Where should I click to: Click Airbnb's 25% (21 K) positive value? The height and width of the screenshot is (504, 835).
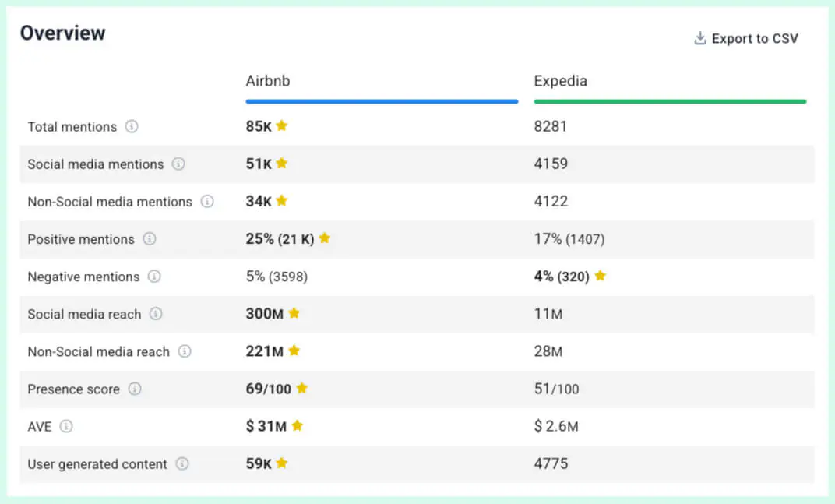tap(280, 238)
